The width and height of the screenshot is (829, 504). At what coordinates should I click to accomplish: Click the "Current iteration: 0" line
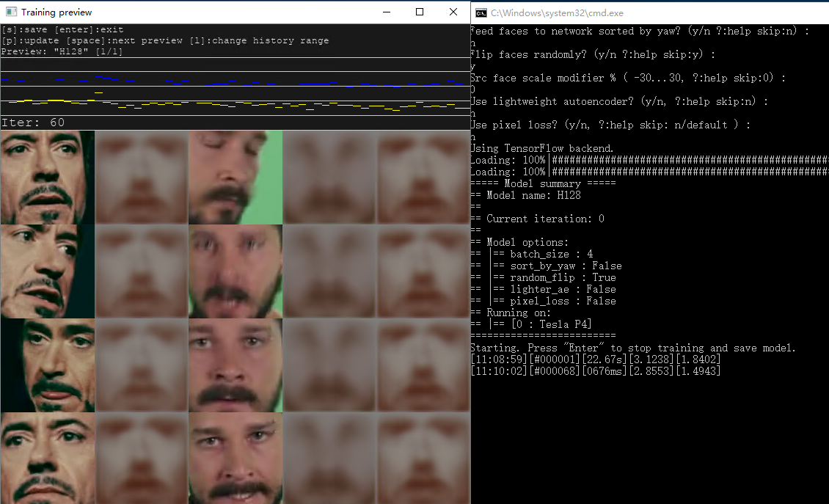tap(538, 219)
